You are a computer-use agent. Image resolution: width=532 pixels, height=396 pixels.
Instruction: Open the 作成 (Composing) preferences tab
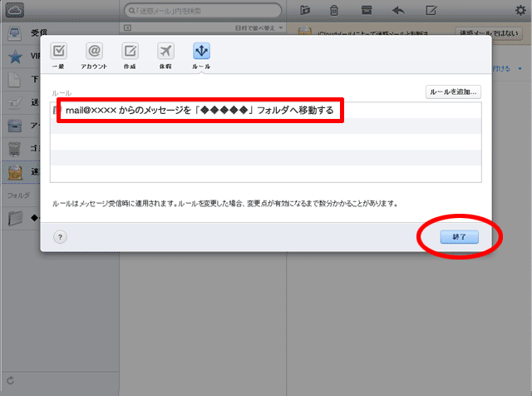(131, 55)
